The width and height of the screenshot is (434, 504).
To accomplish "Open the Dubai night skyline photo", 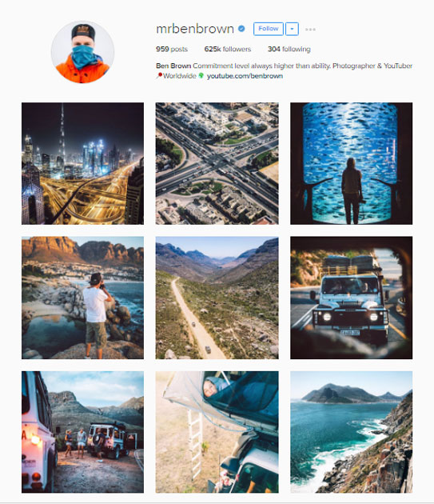I will tap(82, 163).
